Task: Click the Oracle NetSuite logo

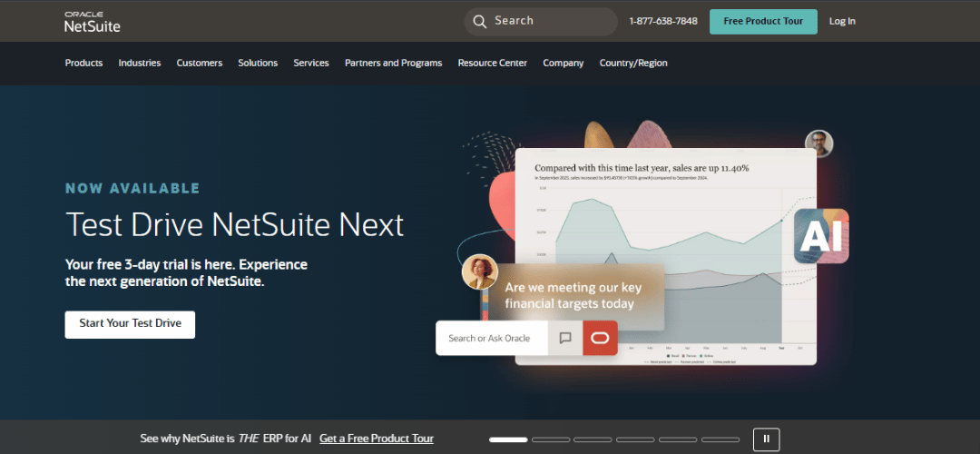Action: (92, 22)
